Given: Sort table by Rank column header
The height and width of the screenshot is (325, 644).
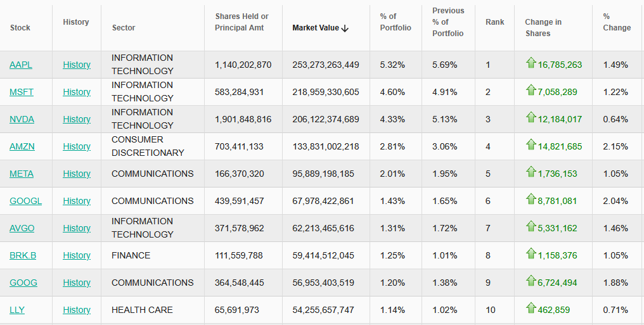Looking at the screenshot, I should click(x=494, y=22).
